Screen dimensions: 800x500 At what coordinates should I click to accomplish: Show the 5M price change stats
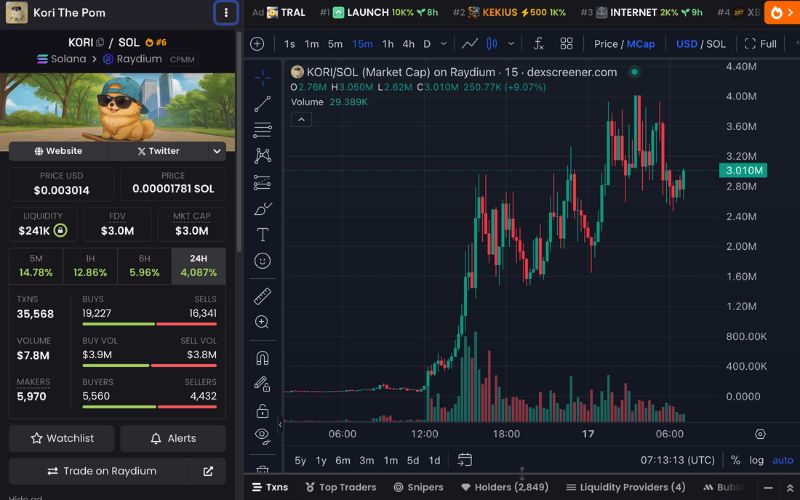click(36, 266)
